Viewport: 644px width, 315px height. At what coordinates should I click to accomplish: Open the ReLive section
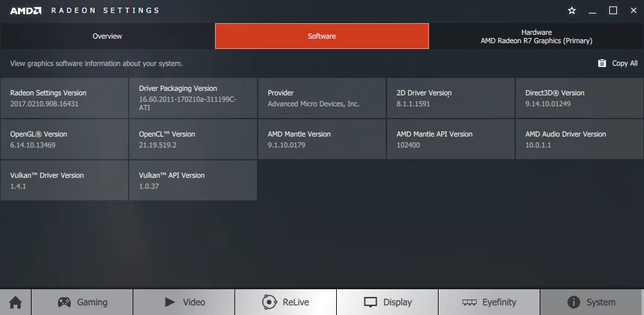click(x=285, y=302)
